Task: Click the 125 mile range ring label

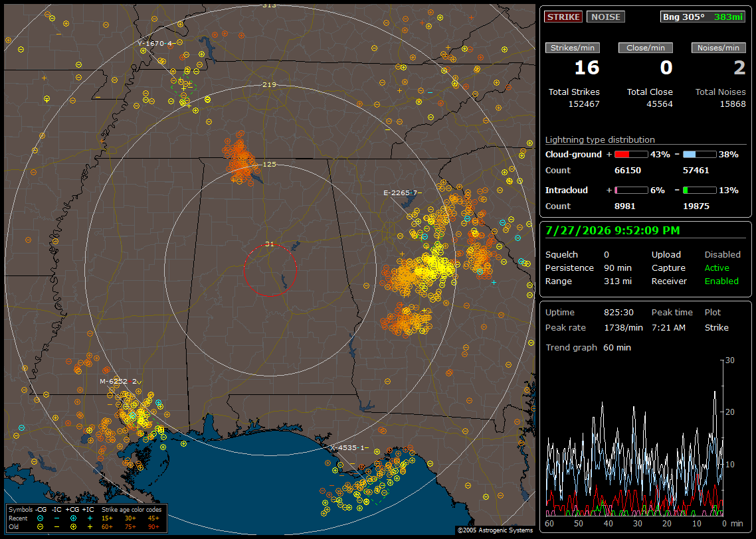Action: [270, 164]
